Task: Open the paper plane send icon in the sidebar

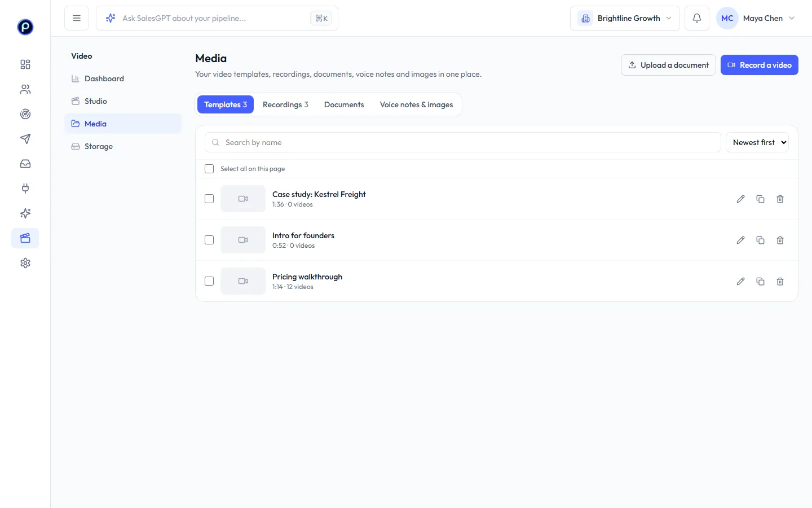Action: (25, 139)
